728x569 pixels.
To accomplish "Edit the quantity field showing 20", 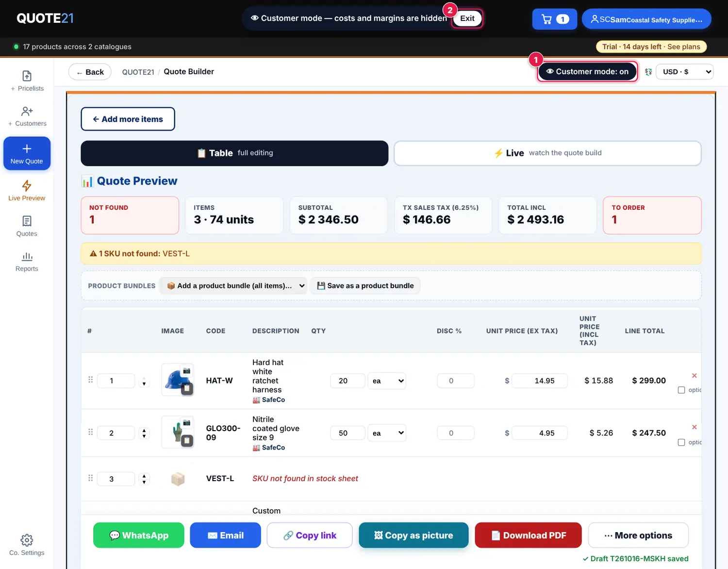I will [347, 381].
